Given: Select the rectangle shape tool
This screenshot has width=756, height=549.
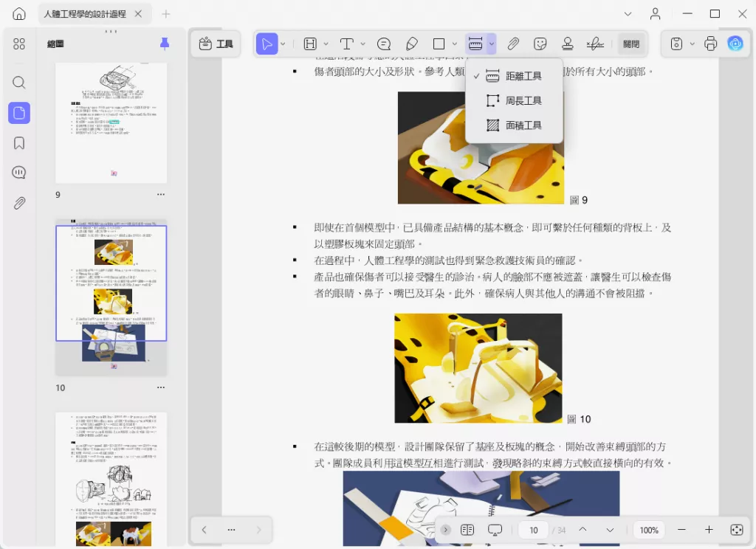Looking at the screenshot, I should click(x=437, y=44).
